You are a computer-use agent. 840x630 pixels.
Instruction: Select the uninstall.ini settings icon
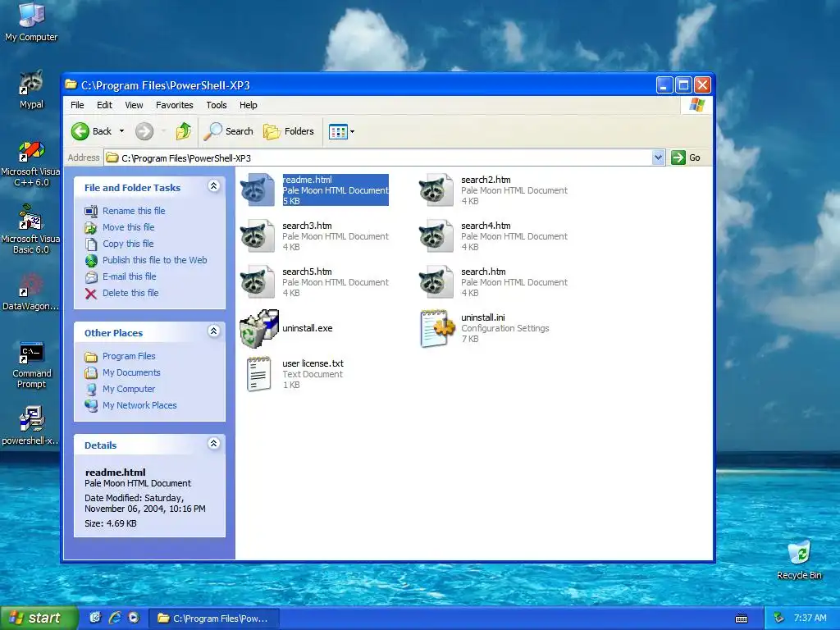pyautogui.click(x=437, y=328)
